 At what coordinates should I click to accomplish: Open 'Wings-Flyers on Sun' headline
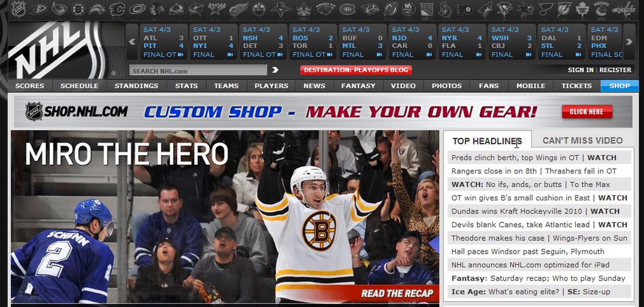(590, 238)
